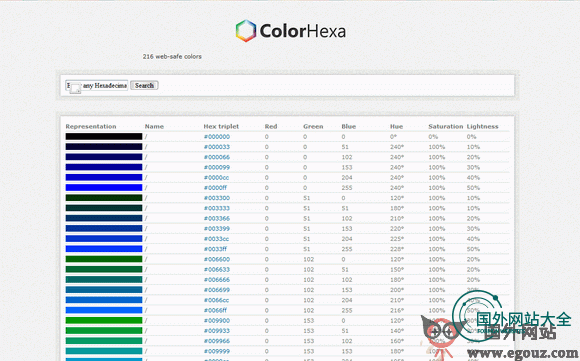The image size is (580, 361).
Task: Click hue value 220° in #003399 row
Action: pyautogui.click(x=397, y=229)
